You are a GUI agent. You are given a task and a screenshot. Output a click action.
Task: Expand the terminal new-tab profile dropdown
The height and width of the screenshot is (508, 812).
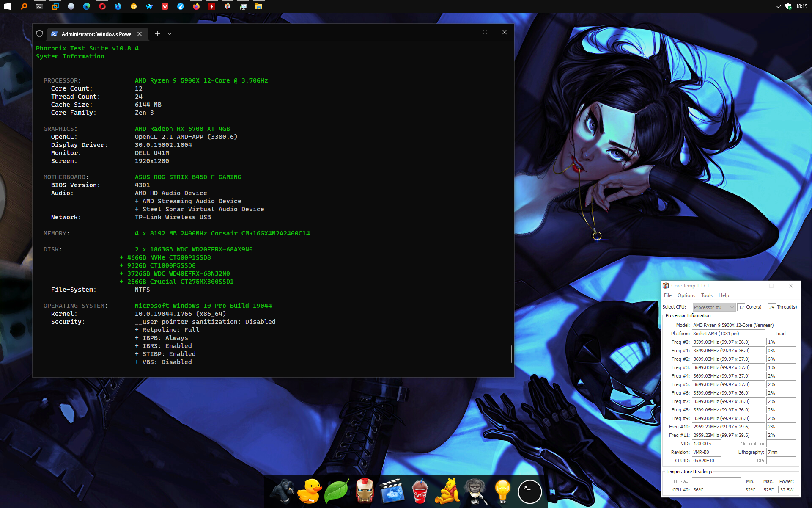pos(170,34)
